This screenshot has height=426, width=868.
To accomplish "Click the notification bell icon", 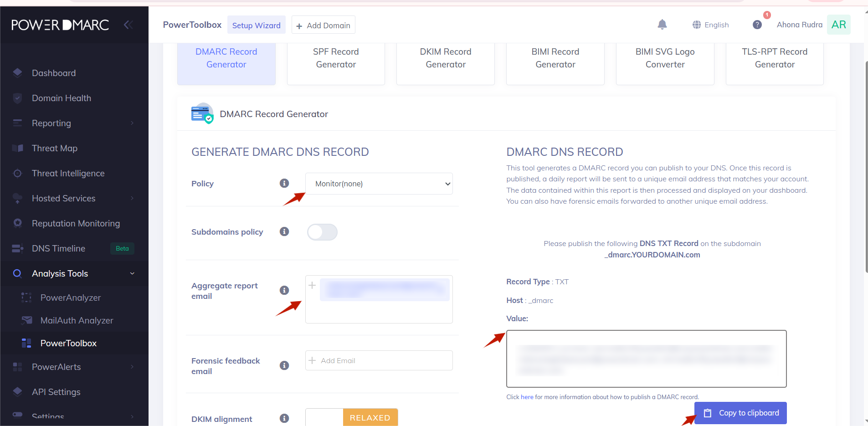I will (x=662, y=25).
